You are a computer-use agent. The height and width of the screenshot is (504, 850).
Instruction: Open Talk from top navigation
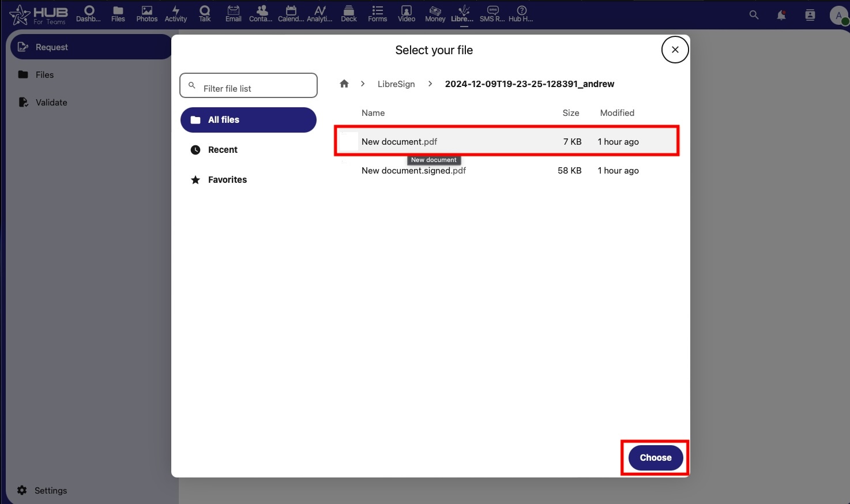205,14
